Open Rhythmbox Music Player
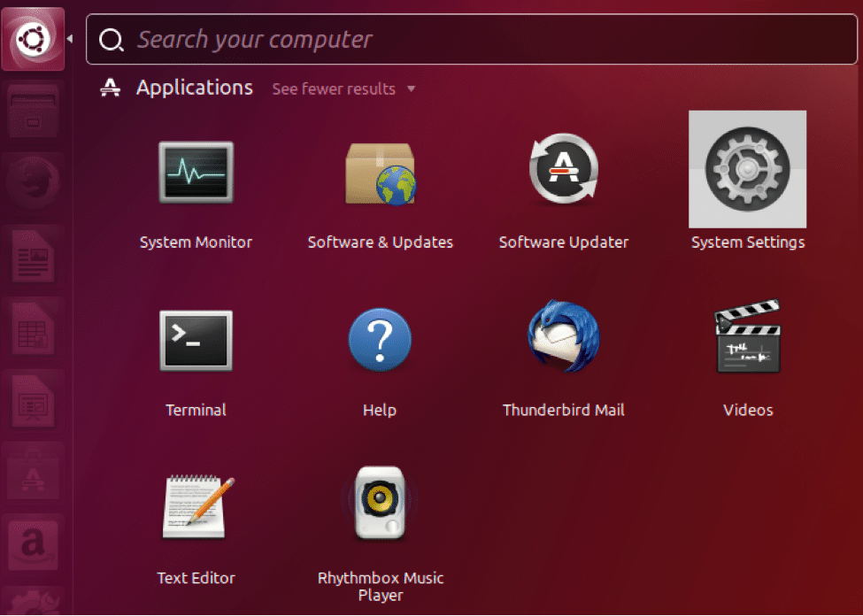This screenshot has width=863, height=616. pyautogui.click(x=380, y=503)
